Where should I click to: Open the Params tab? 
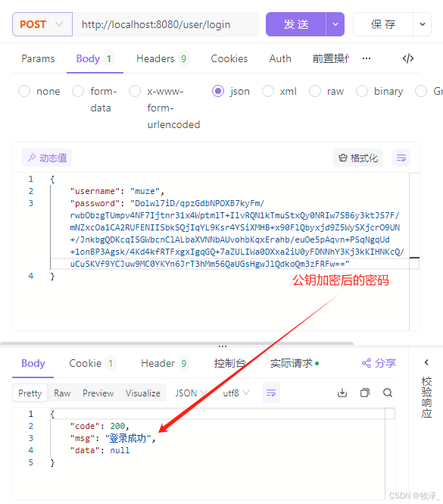click(x=38, y=58)
